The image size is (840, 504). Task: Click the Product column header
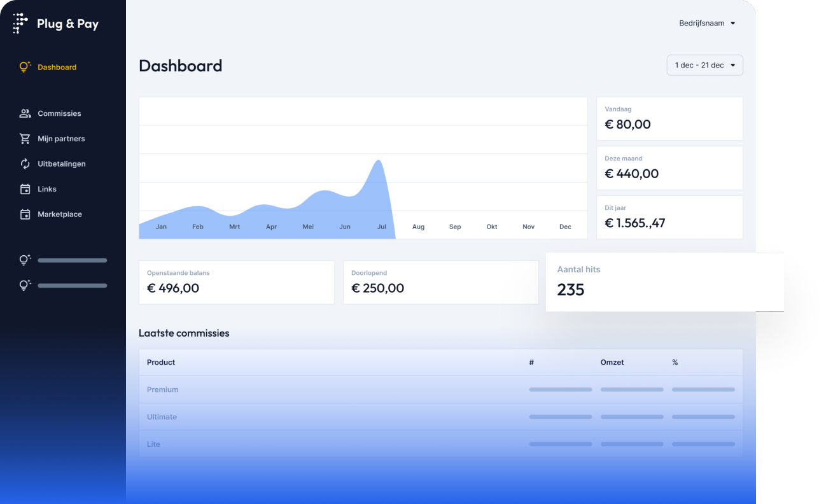tap(161, 362)
